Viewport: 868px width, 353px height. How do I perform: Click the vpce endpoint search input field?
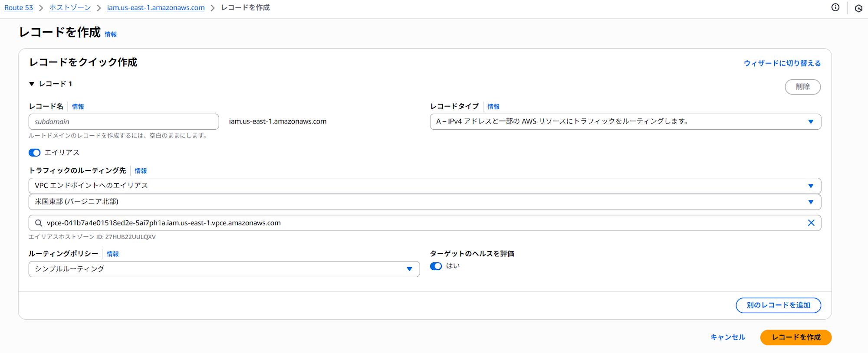[425, 223]
